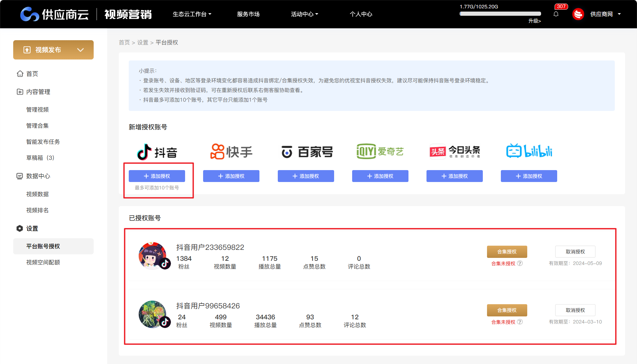Click the 307 notification badge
Viewport: 637px width, 364px height.
[x=561, y=6]
